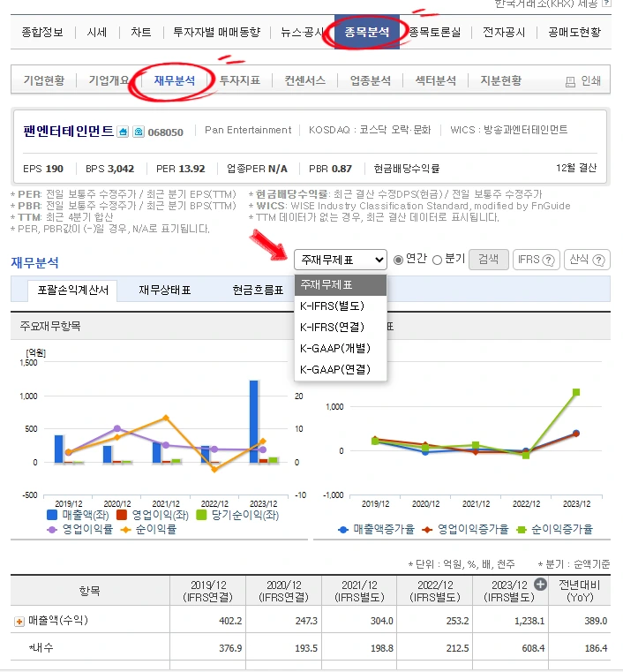Open the 종합정보 tab
The image size is (623, 672).
42,32
